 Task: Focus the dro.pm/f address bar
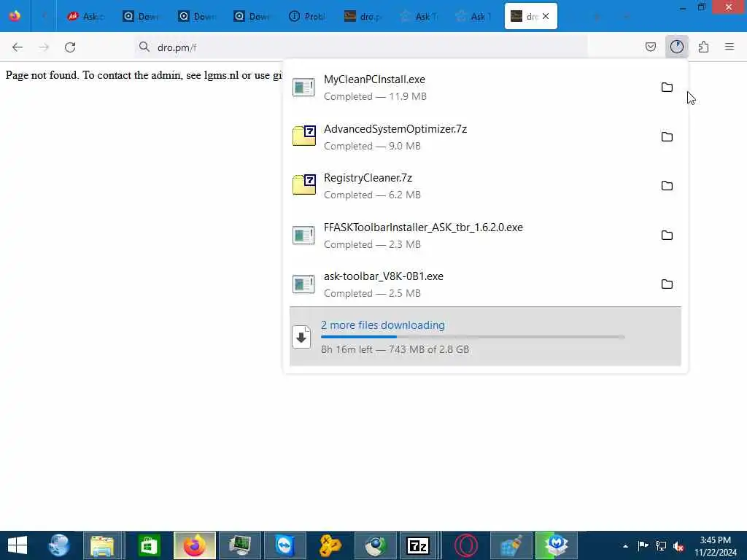point(360,47)
